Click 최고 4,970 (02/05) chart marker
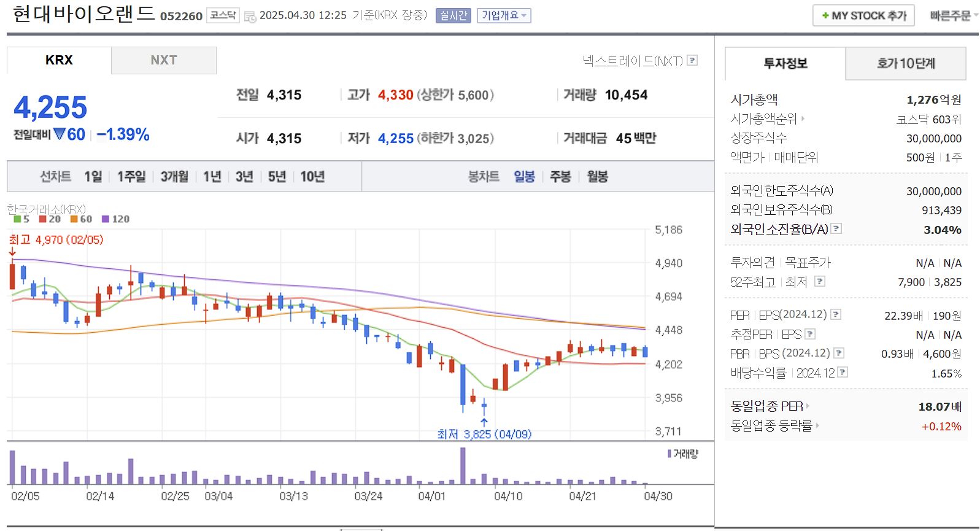This screenshot has height=531, width=980. pyautogui.click(x=56, y=239)
